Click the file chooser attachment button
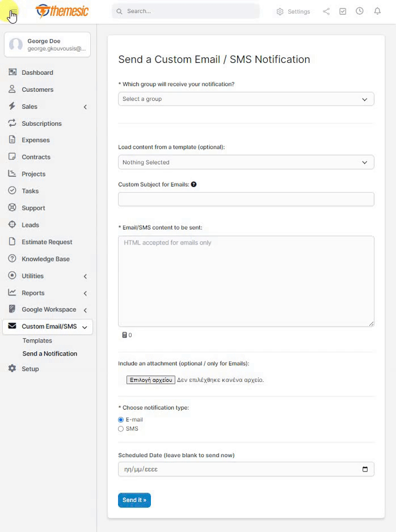The width and height of the screenshot is (396, 532). click(151, 380)
